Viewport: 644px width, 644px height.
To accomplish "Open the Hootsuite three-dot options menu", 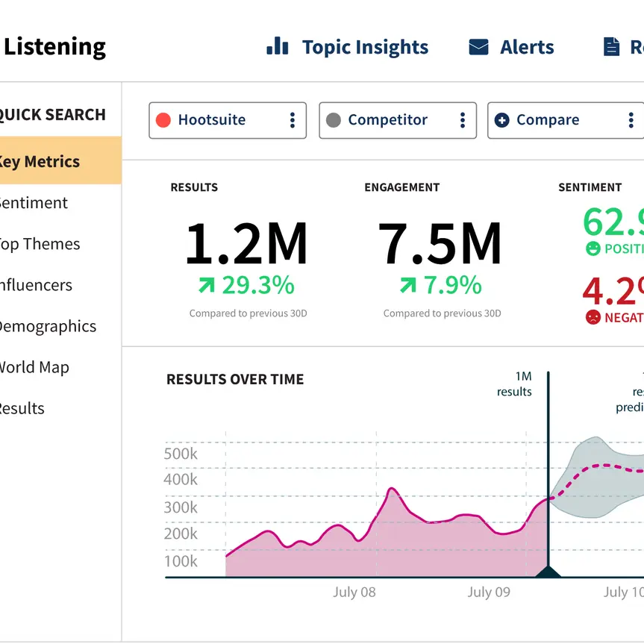I will point(293,120).
